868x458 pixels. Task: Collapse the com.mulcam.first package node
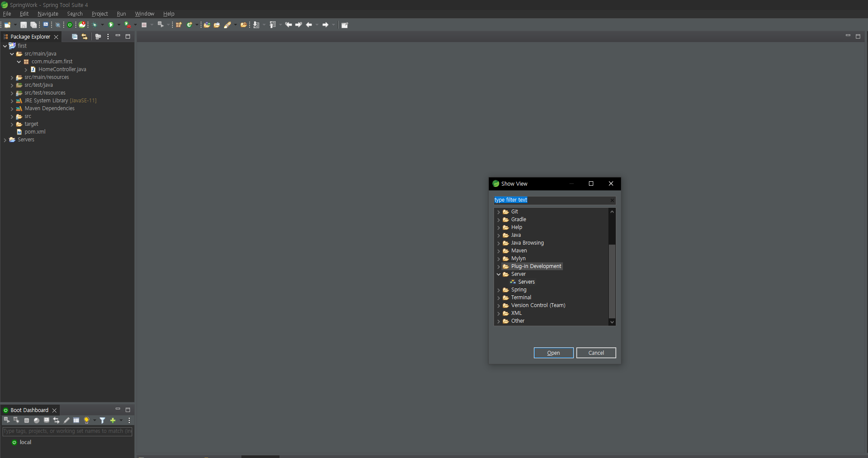tap(19, 62)
